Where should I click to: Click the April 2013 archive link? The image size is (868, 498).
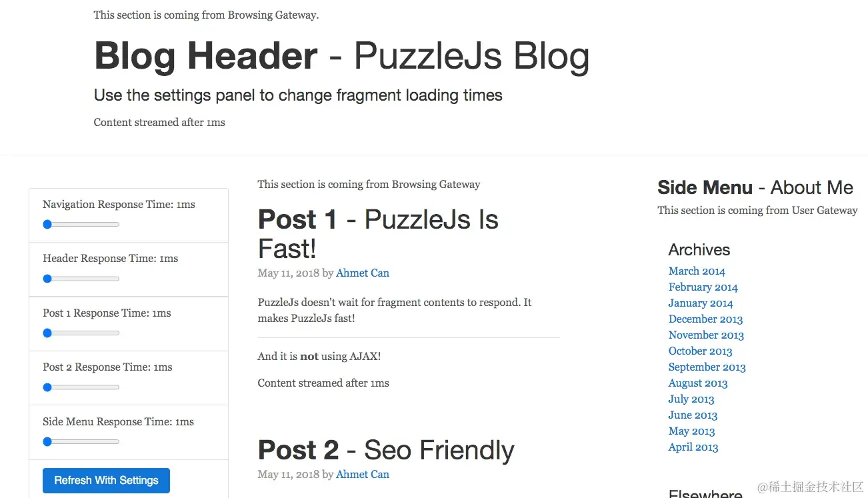[693, 447]
